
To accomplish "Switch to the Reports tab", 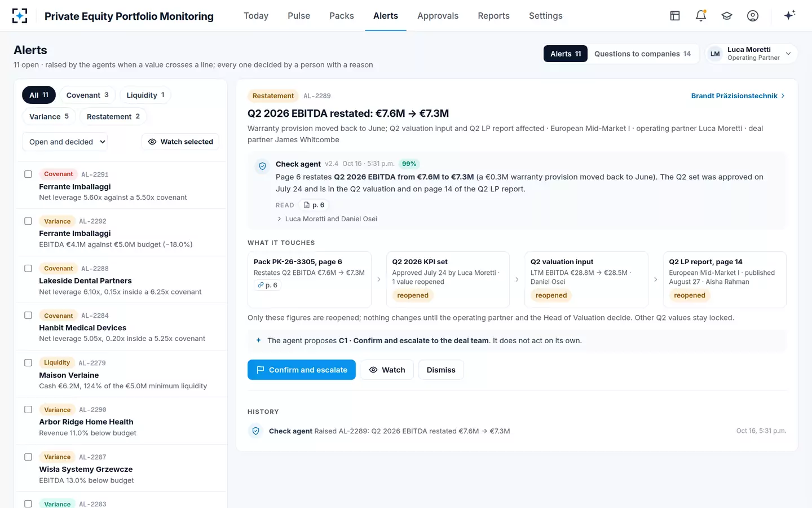I will [x=493, y=16].
